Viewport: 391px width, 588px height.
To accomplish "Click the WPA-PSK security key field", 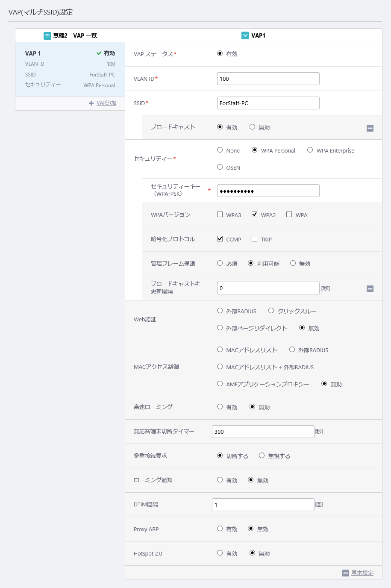I will point(268,191).
